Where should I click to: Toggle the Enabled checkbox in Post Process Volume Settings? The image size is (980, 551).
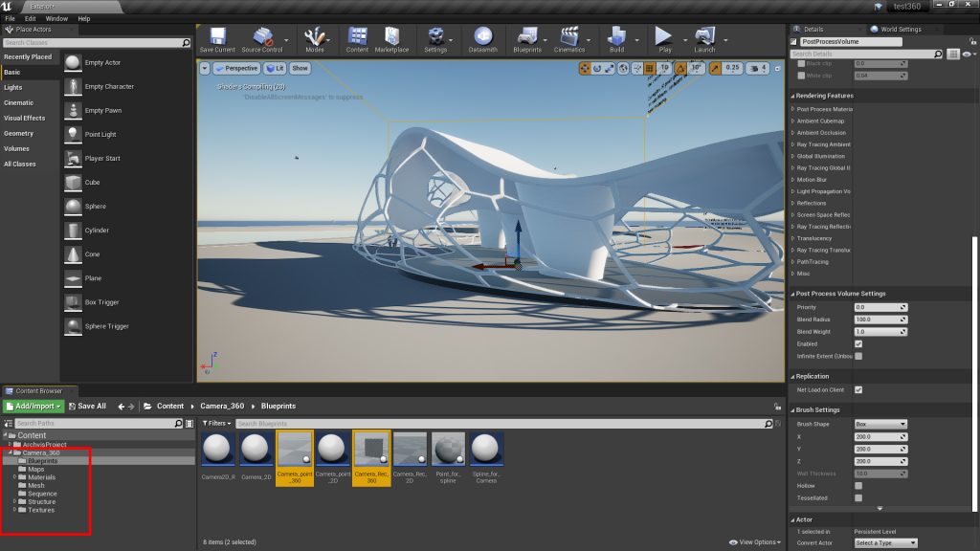click(x=858, y=344)
